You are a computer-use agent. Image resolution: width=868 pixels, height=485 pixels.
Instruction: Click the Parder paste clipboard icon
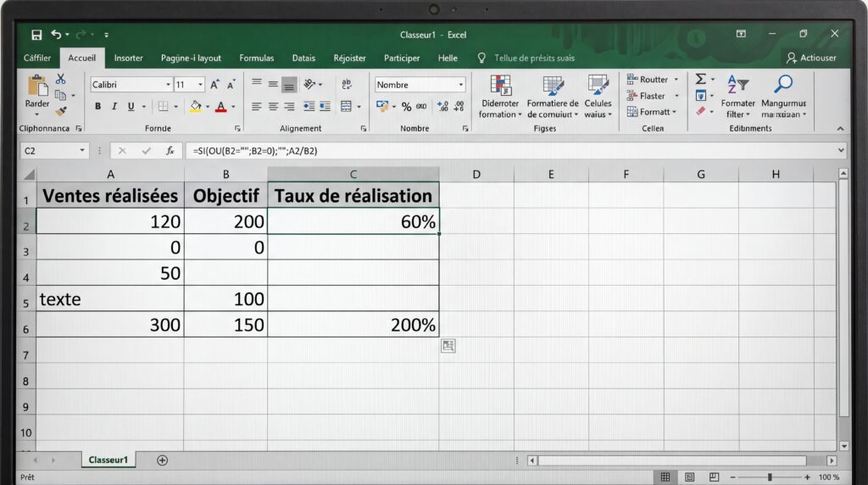(37, 86)
